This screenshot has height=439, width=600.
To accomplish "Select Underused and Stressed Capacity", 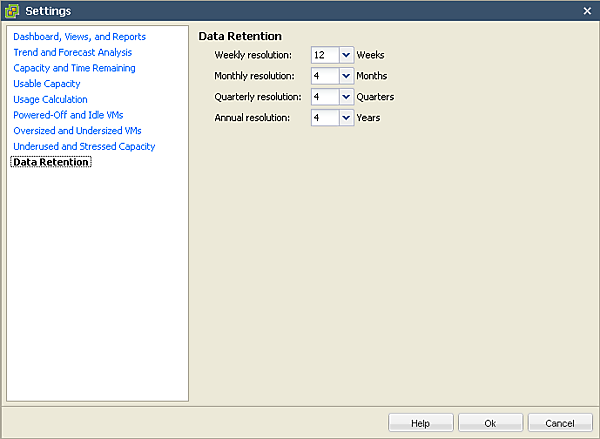I will click(x=84, y=146).
